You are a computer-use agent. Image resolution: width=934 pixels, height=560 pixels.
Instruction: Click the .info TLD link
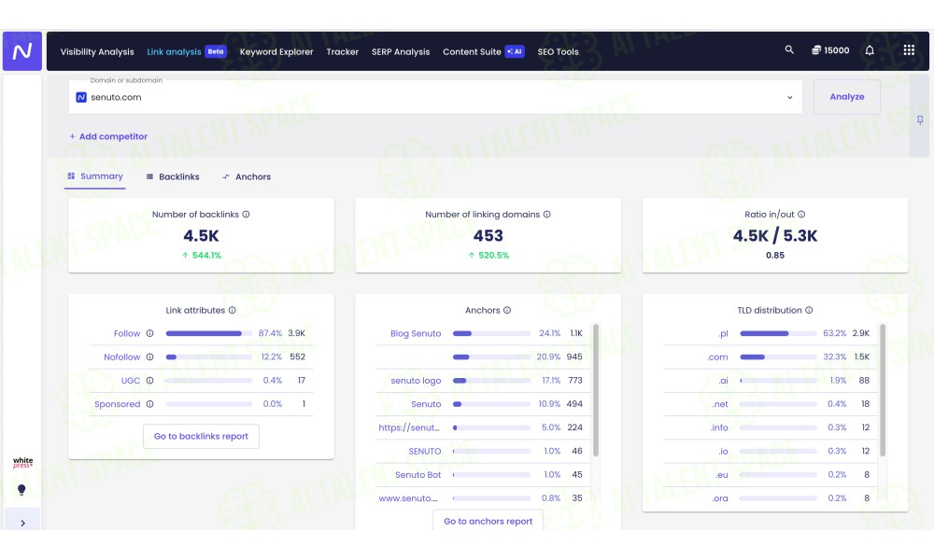(x=719, y=427)
